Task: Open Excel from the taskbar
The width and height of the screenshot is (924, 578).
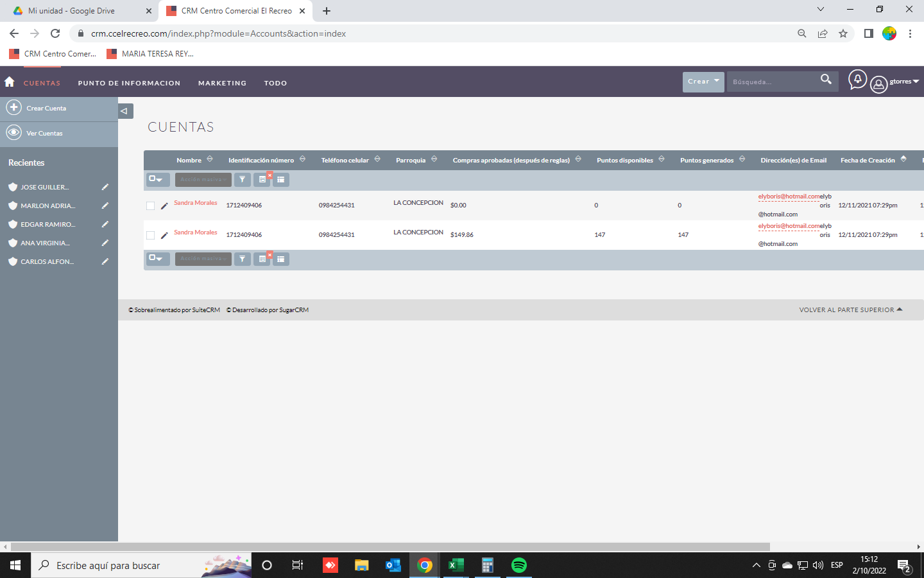Action: [x=456, y=565]
